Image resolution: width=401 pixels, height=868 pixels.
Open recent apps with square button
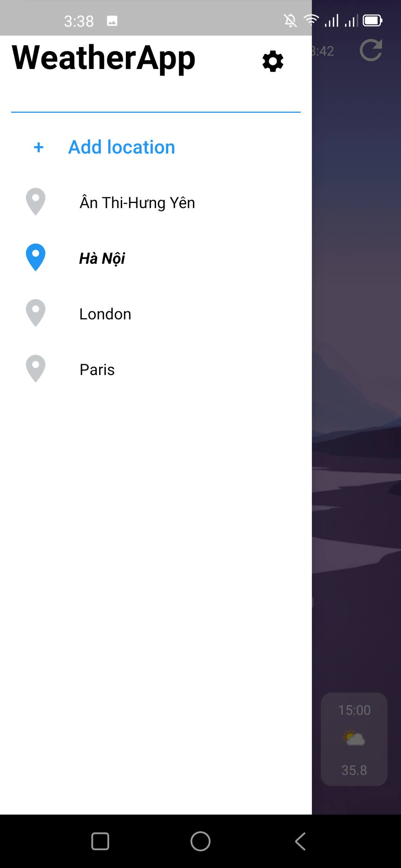click(100, 841)
